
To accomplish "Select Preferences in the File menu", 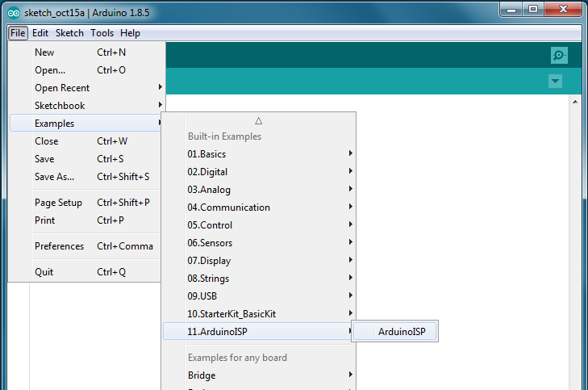I will pos(59,246).
